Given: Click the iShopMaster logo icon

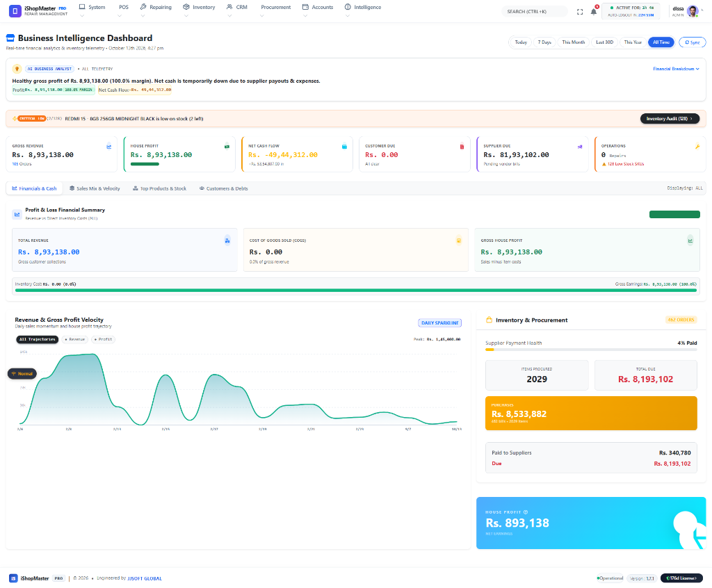Looking at the screenshot, I should click(x=15, y=10).
